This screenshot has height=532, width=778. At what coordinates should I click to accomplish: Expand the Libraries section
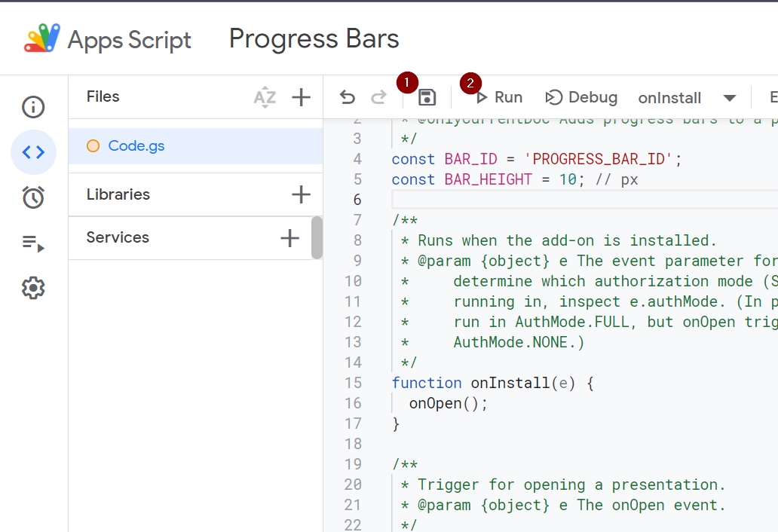(119, 194)
